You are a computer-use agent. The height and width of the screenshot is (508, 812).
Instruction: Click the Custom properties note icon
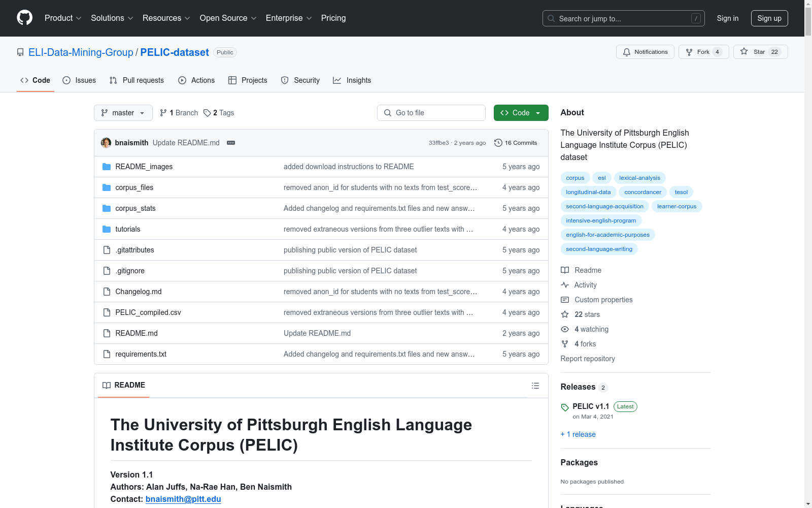(x=565, y=300)
